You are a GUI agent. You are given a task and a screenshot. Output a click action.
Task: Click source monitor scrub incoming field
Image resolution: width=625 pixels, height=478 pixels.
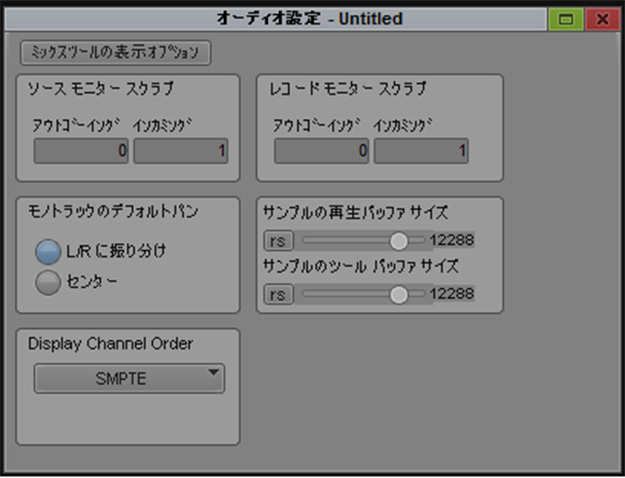point(181,151)
